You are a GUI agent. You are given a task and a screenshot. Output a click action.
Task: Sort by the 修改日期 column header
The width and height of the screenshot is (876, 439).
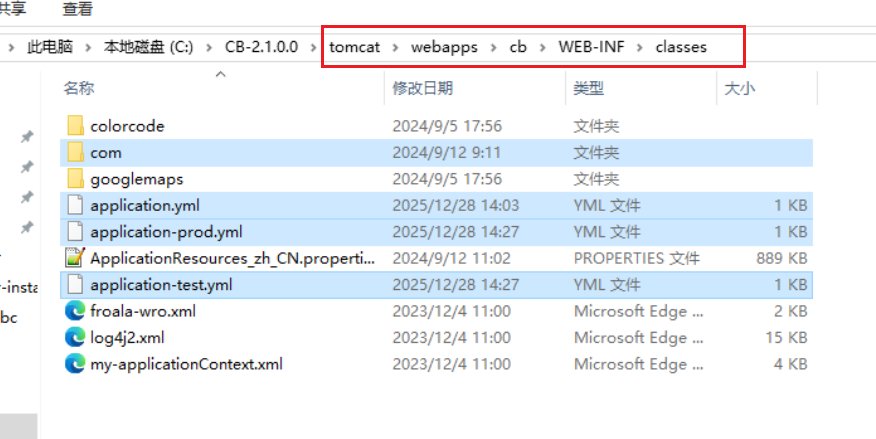tap(423, 88)
